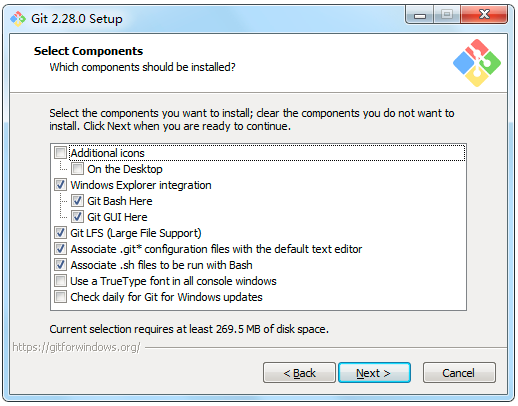Cancel the Git setup
The height and width of the screenshot is (406, 518).
tap(459, 373)
